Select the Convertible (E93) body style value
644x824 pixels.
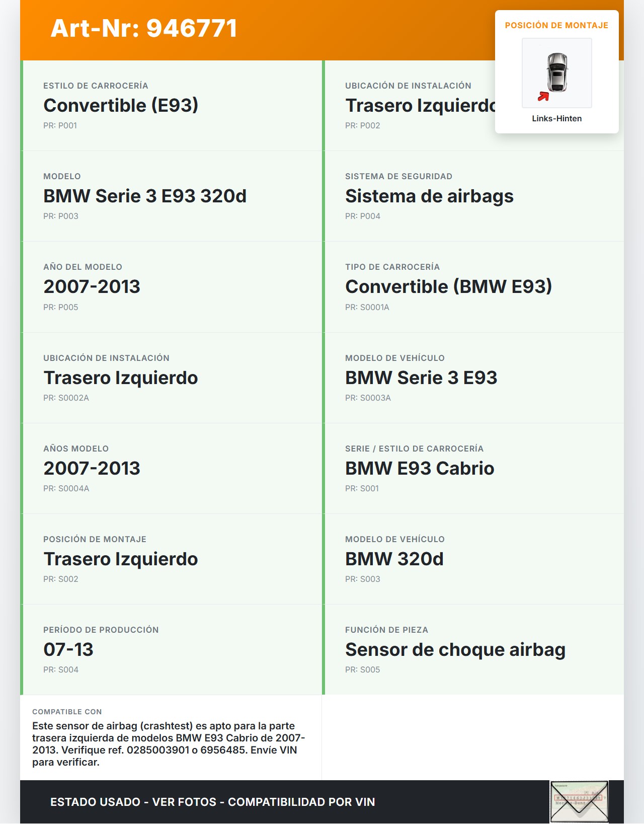pyautogui.click(x=121, y=105)
